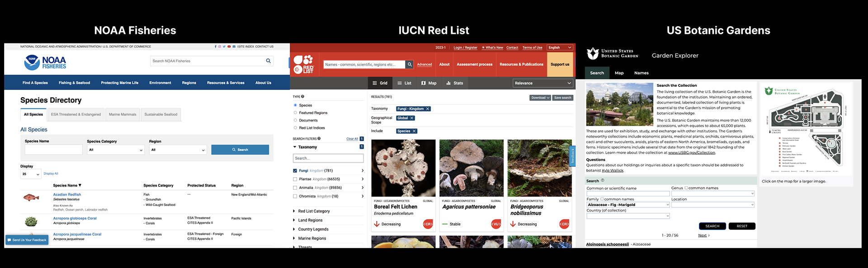
Task: Open the Marine Mammals tab
Action: click(123, 115)
